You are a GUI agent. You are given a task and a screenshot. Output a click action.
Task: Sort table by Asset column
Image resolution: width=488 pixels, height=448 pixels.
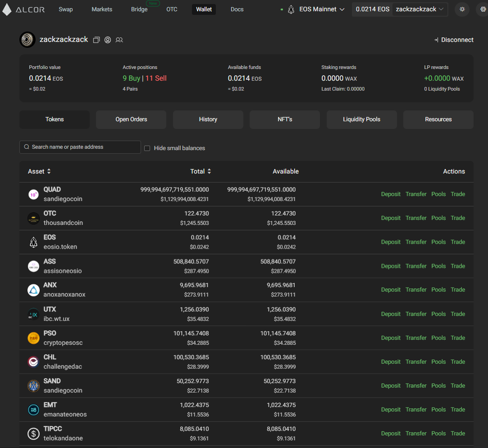tap(39, 172)
